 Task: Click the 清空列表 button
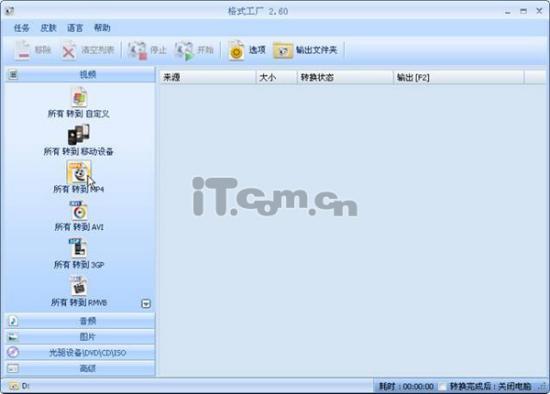(x=88, y=51)
